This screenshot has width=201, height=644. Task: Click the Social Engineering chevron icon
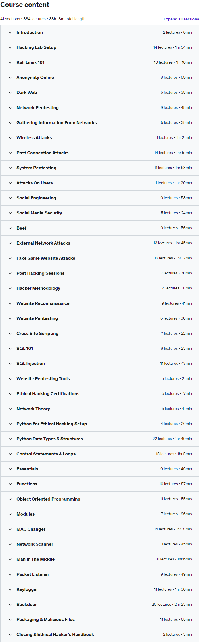[10, 198]
